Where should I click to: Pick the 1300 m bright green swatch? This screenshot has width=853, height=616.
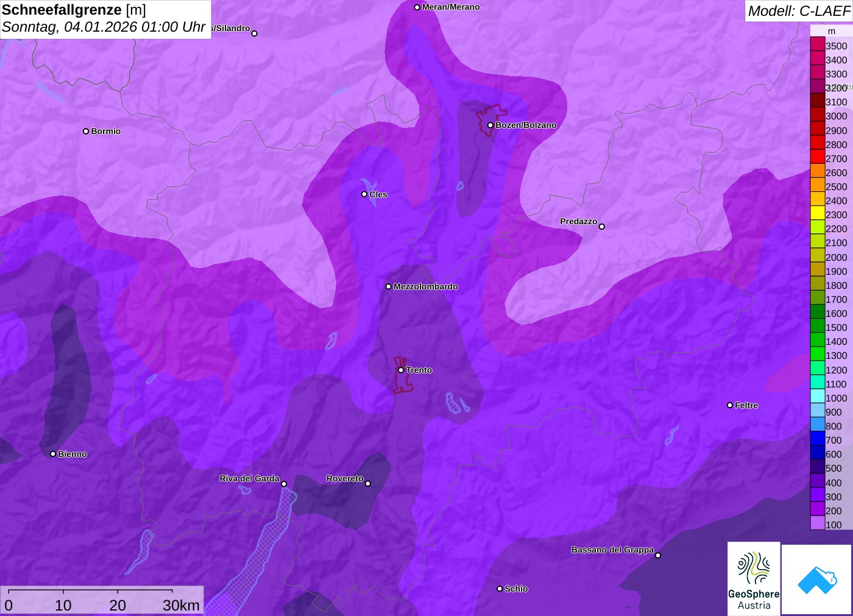pos(817,353)
